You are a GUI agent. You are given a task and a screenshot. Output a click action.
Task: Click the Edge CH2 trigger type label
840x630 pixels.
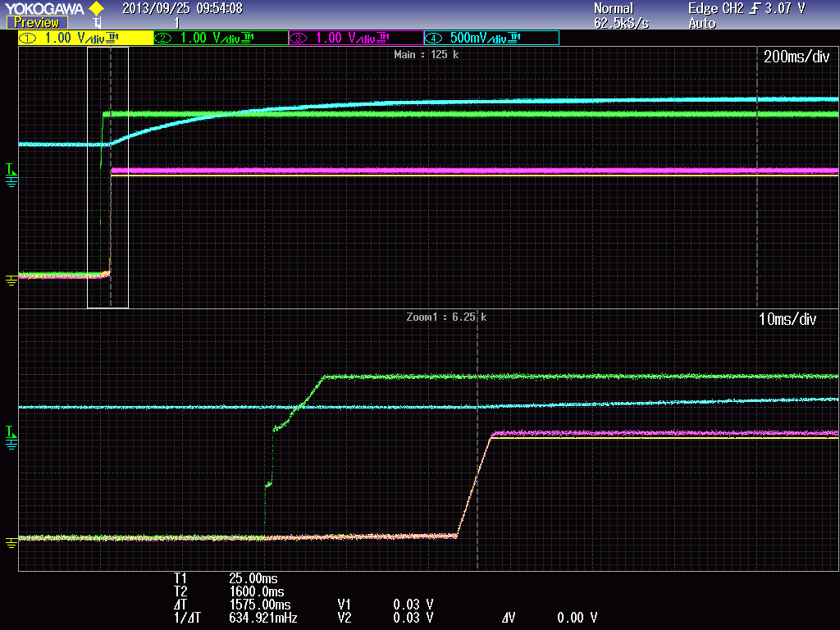pos(715,8)
